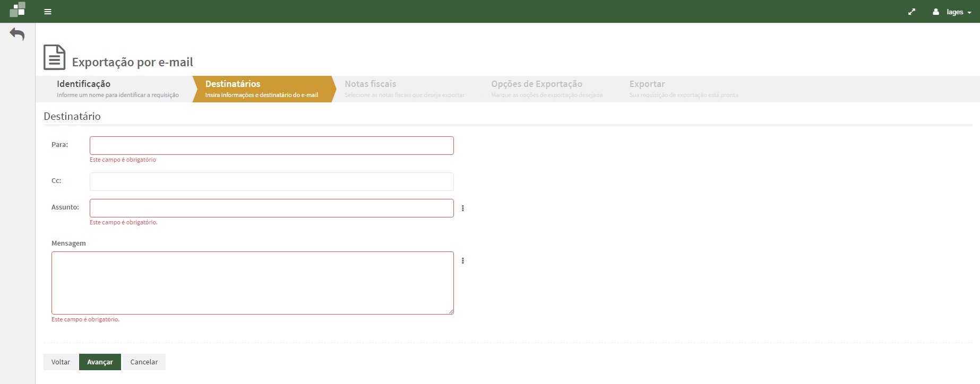980x384 pixels.
Task: Focus the Assunto subject field
Action: coord(272,208)
